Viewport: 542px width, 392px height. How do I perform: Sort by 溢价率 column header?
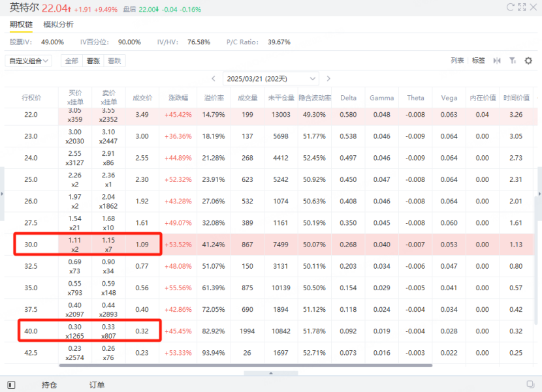[x=214, y=98]
